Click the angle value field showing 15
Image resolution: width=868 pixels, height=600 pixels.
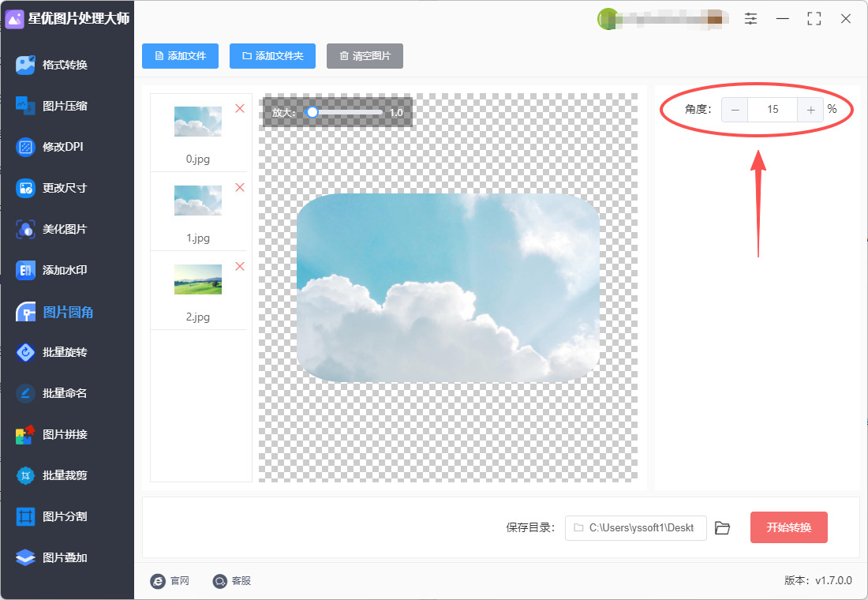point(773,110)
